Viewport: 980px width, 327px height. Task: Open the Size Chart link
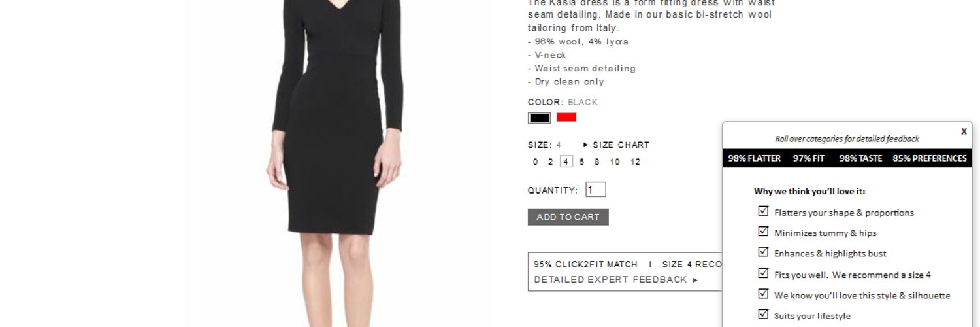tap(616, 145)
